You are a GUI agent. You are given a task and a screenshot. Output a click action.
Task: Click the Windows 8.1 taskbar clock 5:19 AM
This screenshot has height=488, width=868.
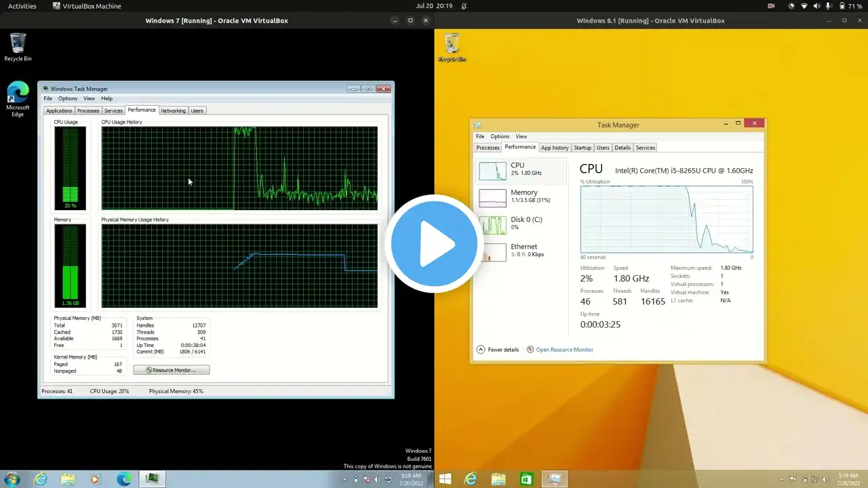pyautogui.click(x=848, y=480)
